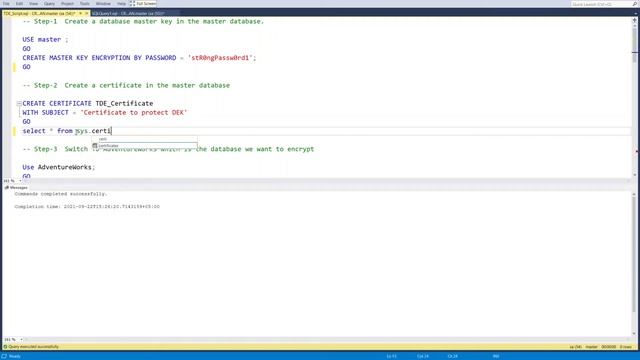640x360 pixels.
Task: Open the document tabs overflow dropdown
Action: (636, 13)
